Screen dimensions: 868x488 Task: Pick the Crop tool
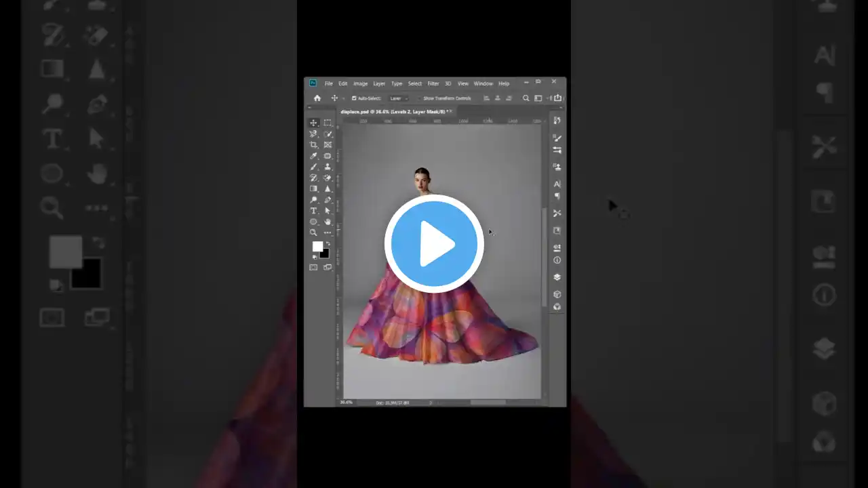313,144
